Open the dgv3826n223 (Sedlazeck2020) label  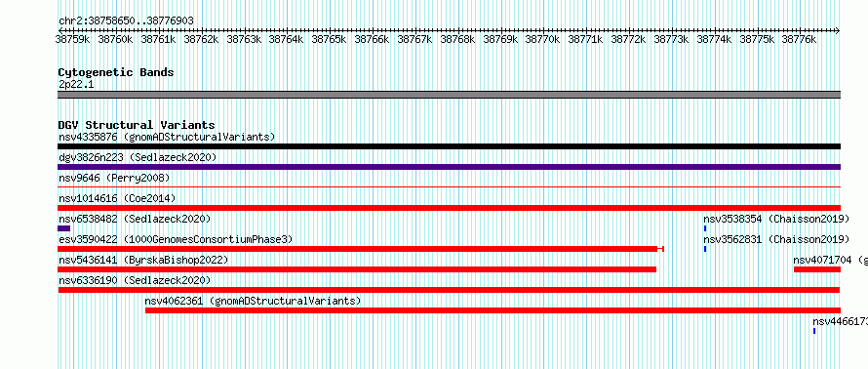(x=138, y=157)
